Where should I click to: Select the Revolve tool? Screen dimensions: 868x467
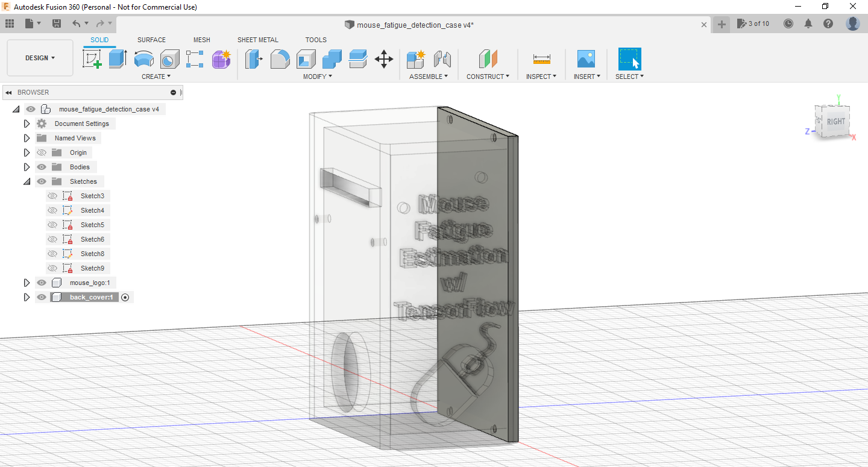(x=144, y=59)
